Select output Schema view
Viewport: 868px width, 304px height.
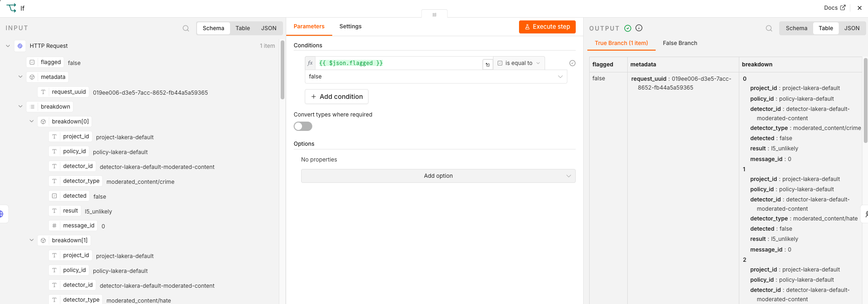pos(796,28)
